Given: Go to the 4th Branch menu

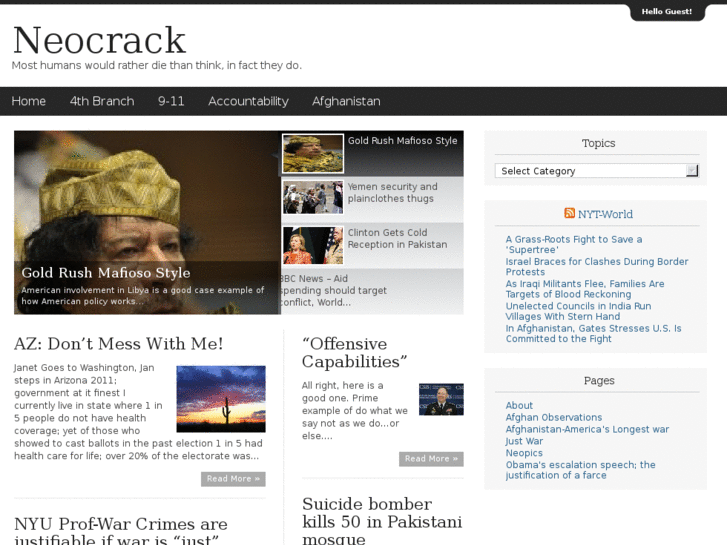Looking at the screenshot, I should pos(102,101).
